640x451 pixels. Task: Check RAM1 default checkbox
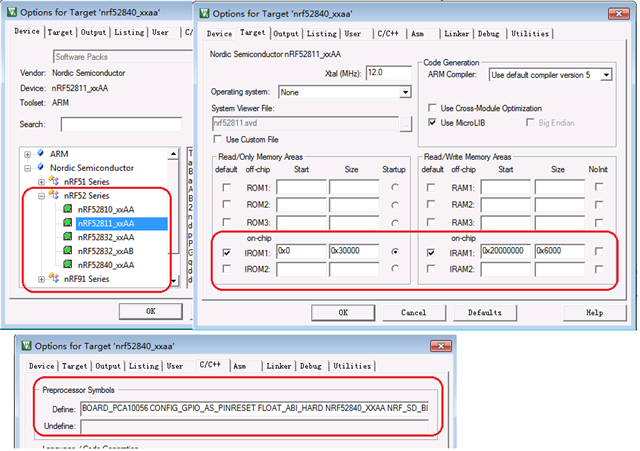(x=431, y=187)
